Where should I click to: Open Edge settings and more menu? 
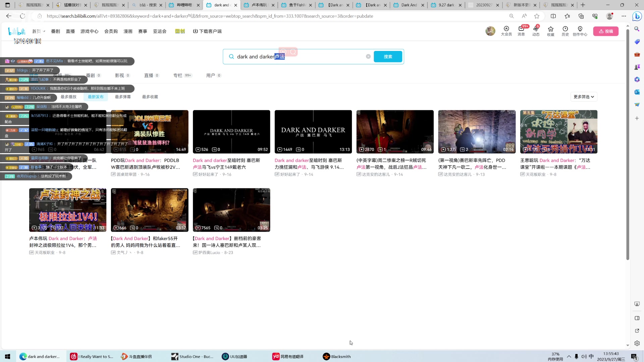624,16
